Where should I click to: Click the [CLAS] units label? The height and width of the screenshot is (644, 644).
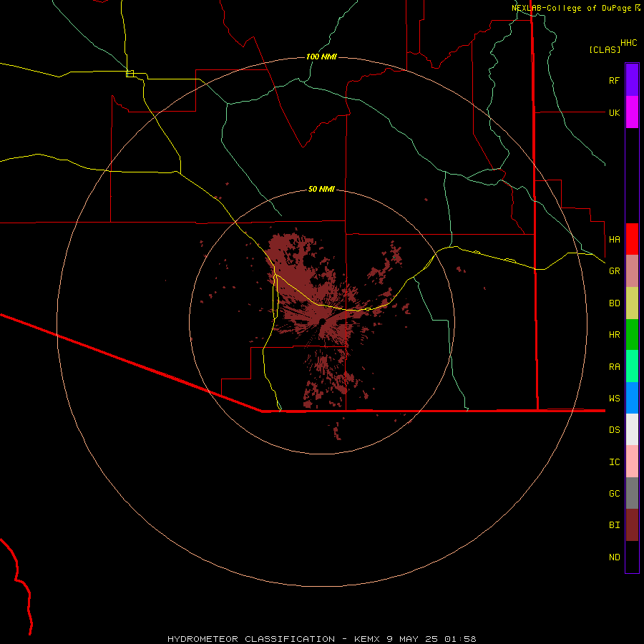click(605, 49)
